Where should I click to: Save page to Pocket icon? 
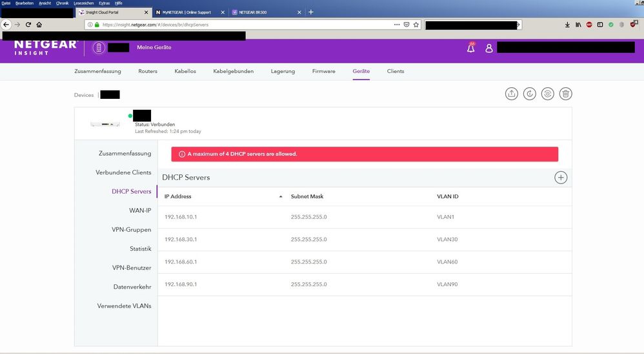point(406,25)
